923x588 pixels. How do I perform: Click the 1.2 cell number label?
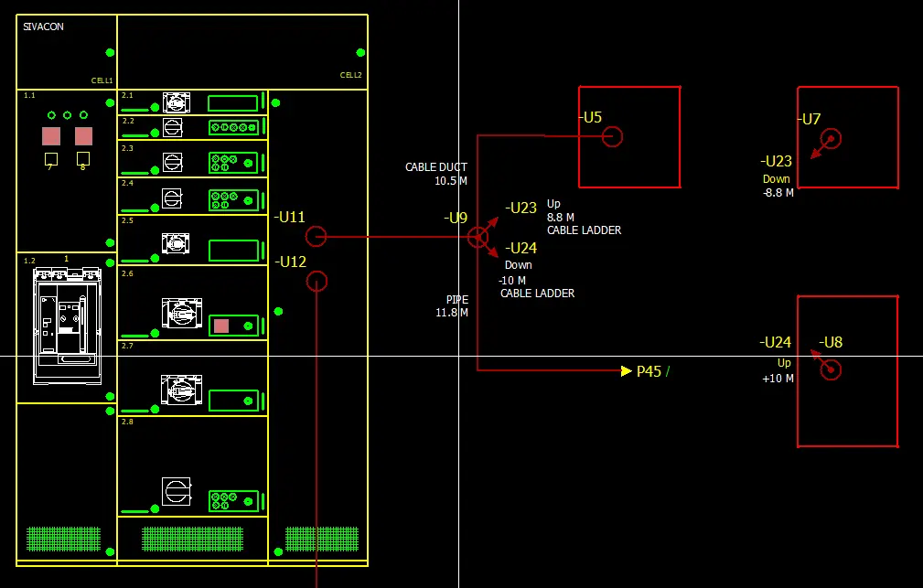[29, 261]
